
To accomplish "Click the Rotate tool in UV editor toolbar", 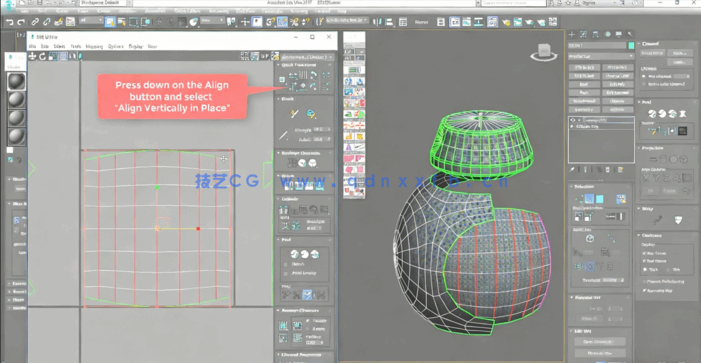I will click(x=42, y=56).
